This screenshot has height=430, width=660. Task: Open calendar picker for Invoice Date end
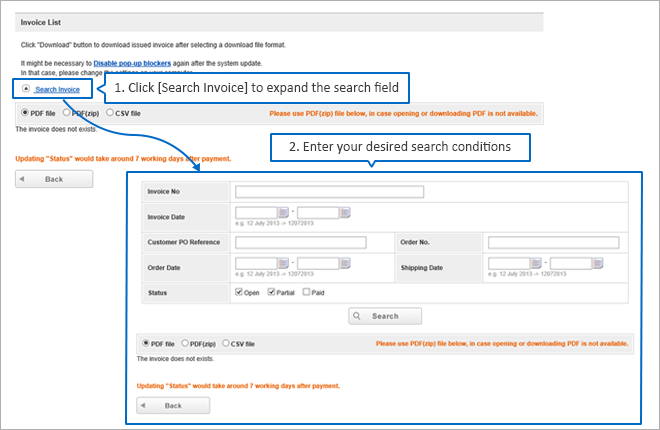345,212
